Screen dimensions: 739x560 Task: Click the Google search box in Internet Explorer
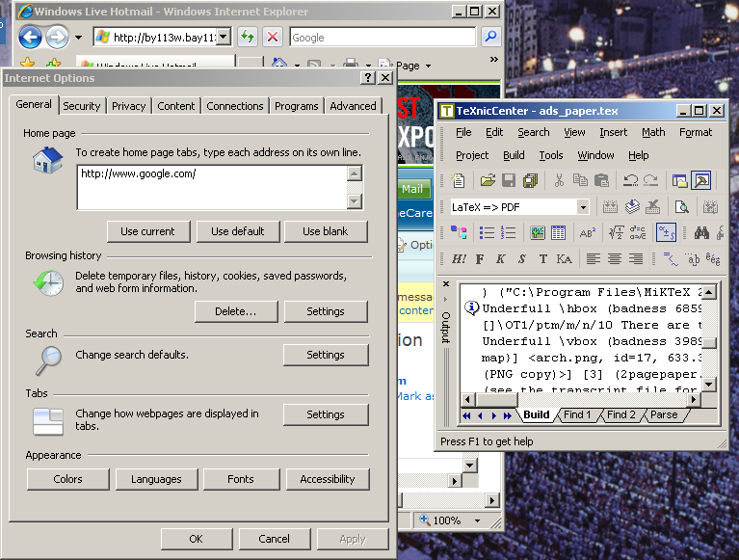point(383,38)
